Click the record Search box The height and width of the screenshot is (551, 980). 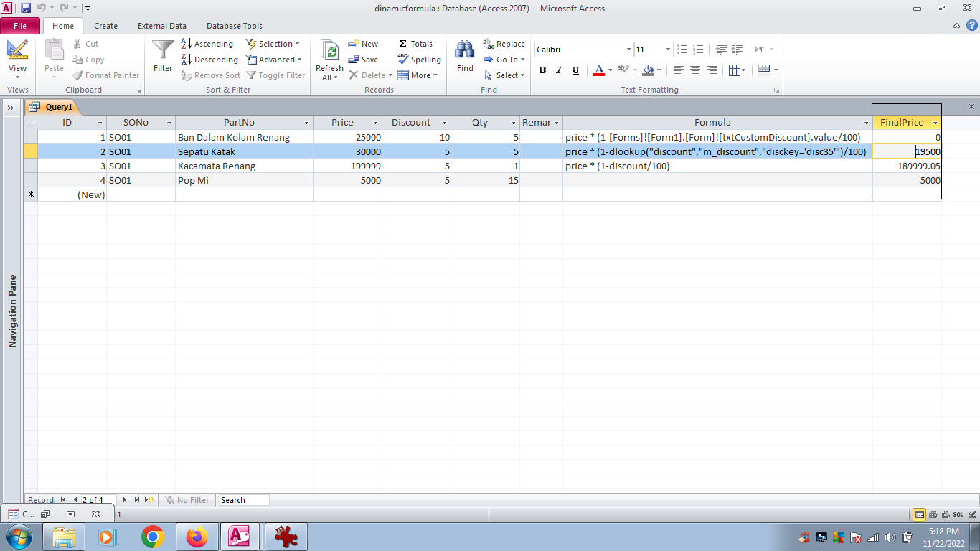tap(244, 500)
